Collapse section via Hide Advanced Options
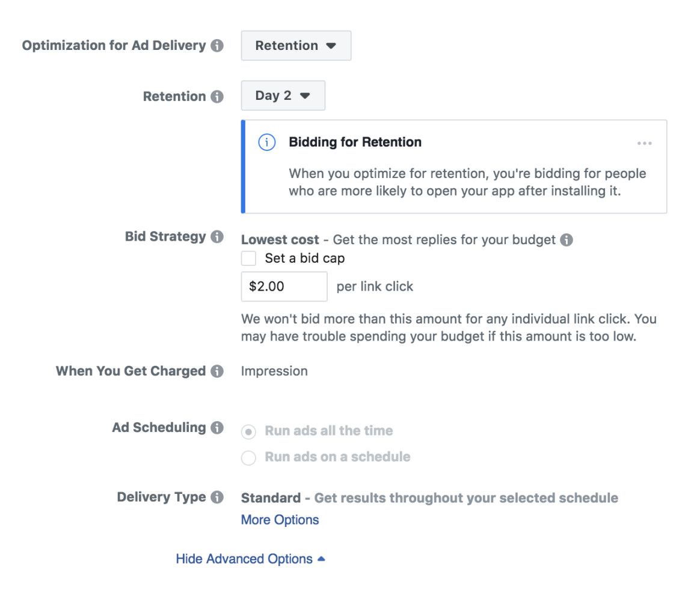Viewport: 700px width, 610px height. click(x=250, y=559)
